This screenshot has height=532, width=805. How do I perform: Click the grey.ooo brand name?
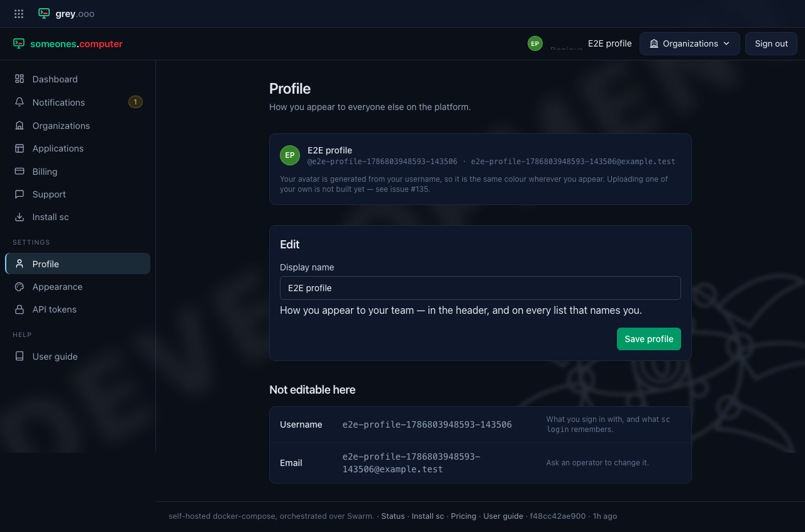75,13
